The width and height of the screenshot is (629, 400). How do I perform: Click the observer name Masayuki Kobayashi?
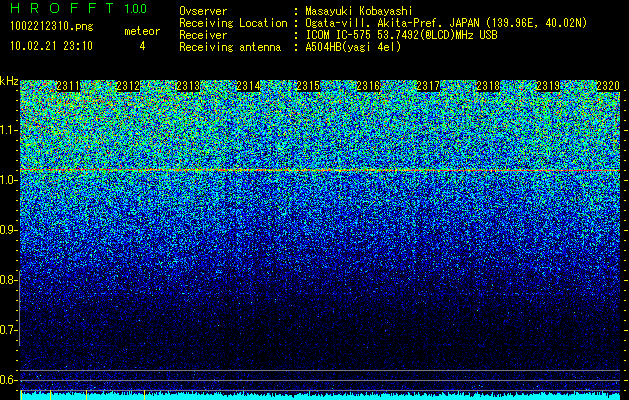coord(359,12)
